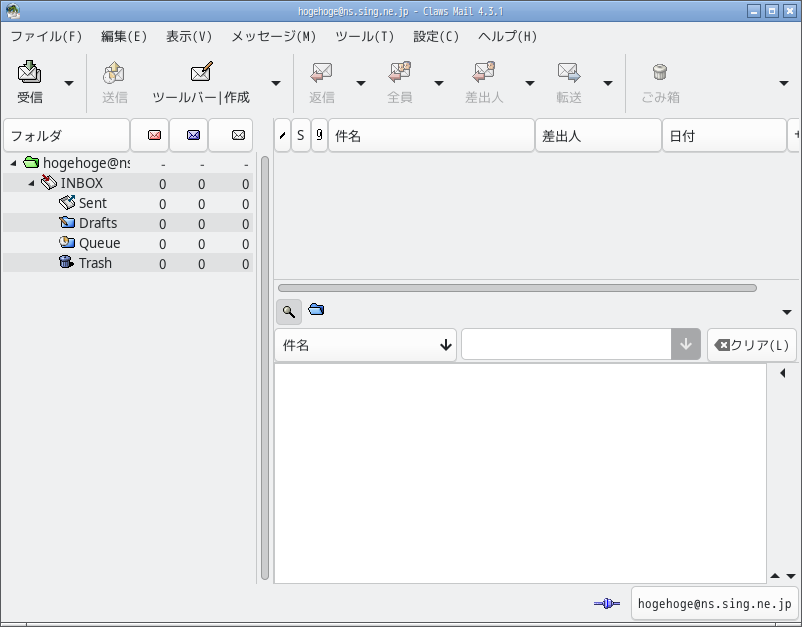Open the dropdown arrow next to 転送

608,83
